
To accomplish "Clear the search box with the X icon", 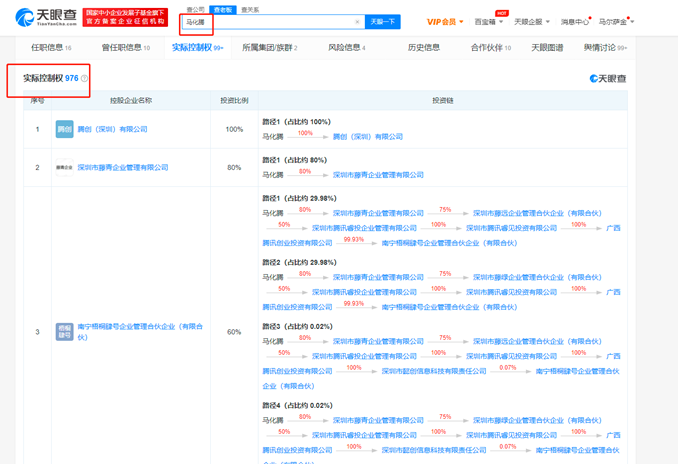I will point(357,22).
